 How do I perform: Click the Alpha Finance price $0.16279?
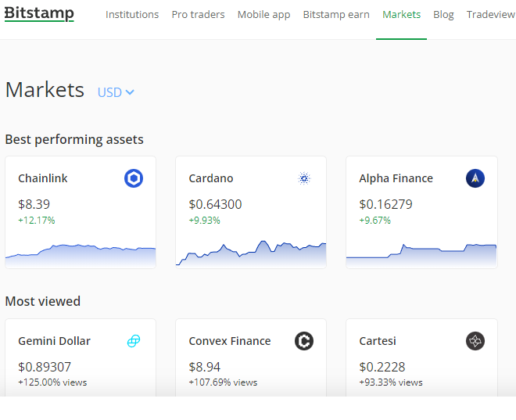(385, 204)
